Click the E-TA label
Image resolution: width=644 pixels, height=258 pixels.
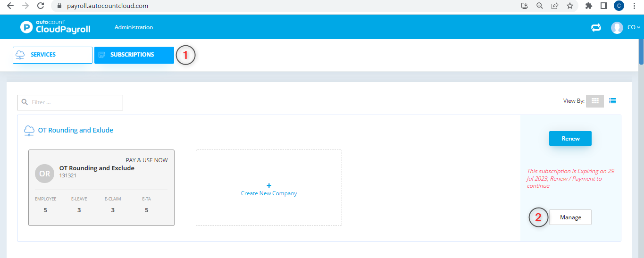[146, 199]
